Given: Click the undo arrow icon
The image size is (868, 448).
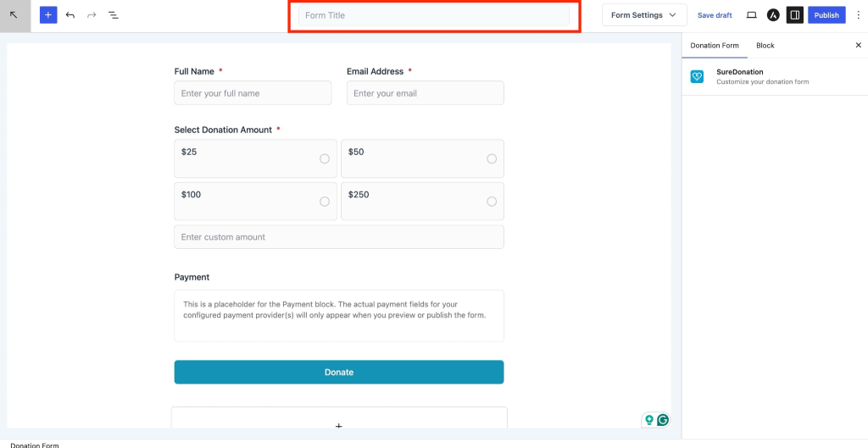Looking at the screenshot, I should coord(70,15).
